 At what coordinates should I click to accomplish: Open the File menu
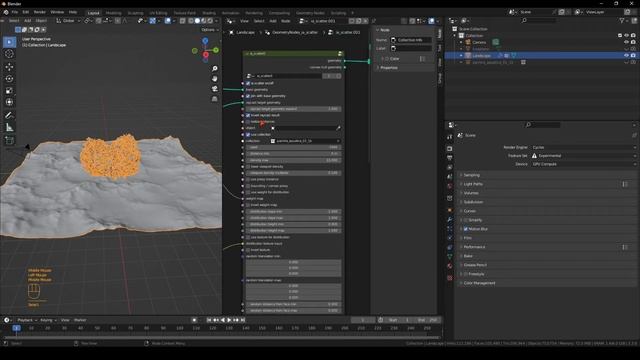[15, 12]
